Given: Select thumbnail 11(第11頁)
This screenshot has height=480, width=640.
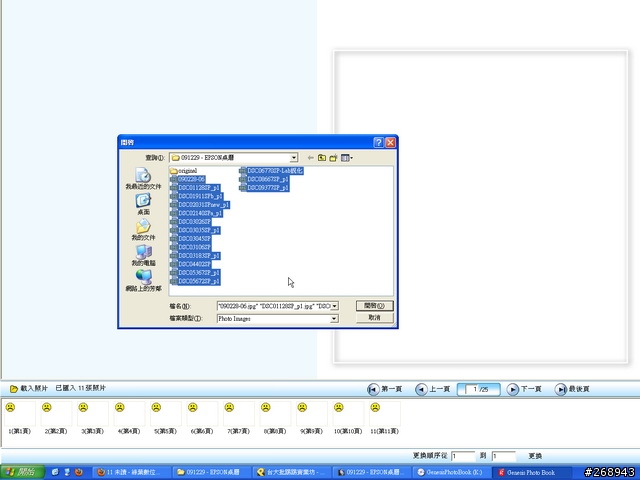Looking at the screenshot, I should point(384,417).
